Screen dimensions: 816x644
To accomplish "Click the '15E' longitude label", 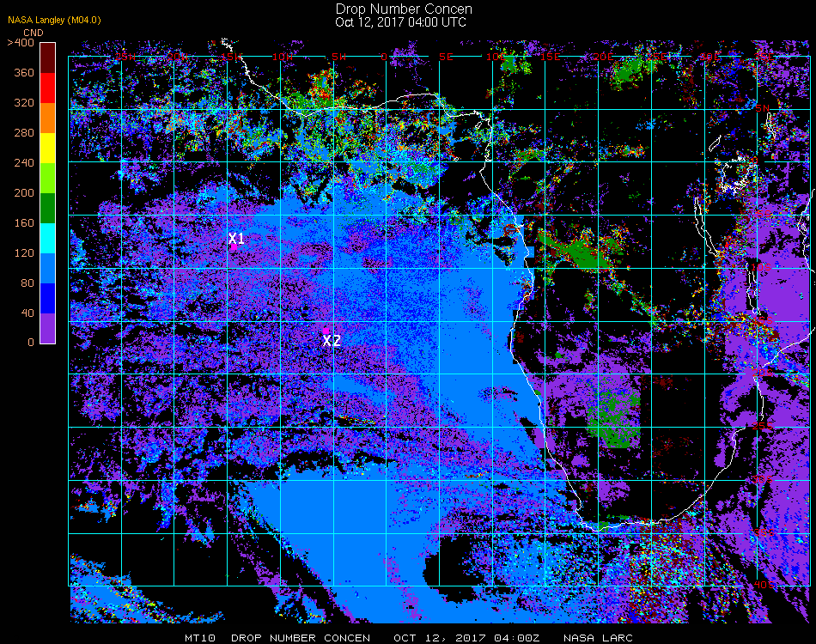I will (550, 57).
